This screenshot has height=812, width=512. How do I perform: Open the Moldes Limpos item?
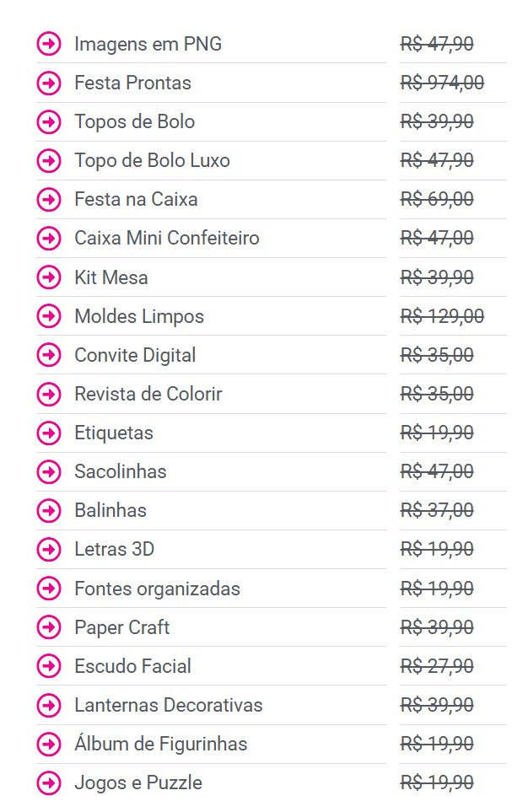tap(139, 316)
